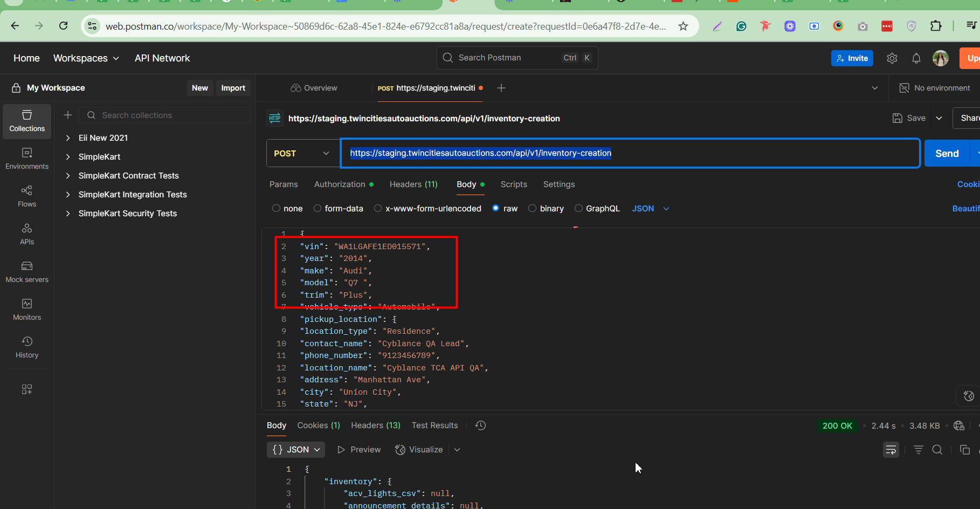Switch to the request Settings tab

(x=559, y=184)
